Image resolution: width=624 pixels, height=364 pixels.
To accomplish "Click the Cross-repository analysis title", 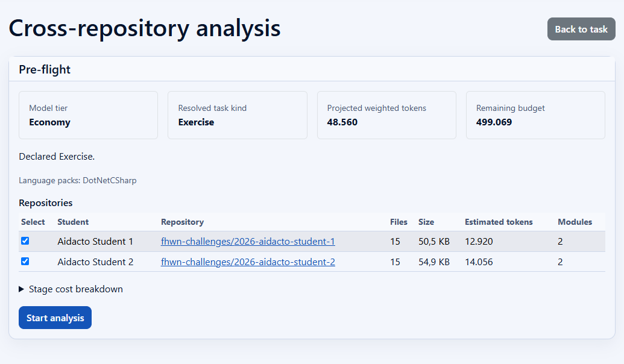I will click(145, 29).
